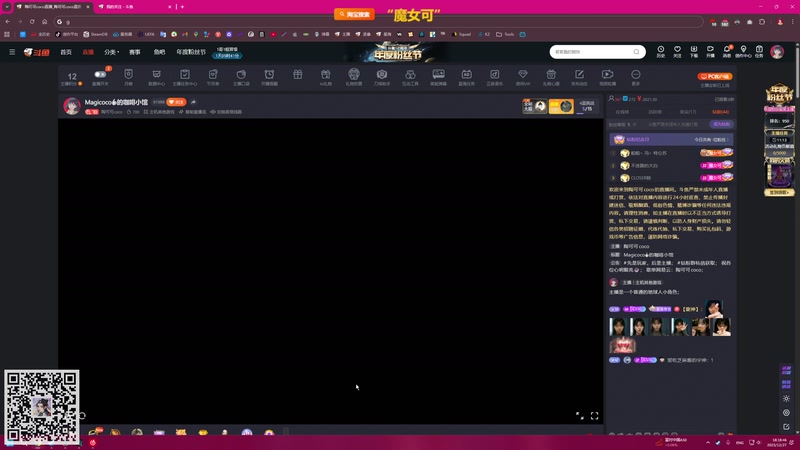
Task: Click the settings gear in the right sidebar
Action: [786, 398]
